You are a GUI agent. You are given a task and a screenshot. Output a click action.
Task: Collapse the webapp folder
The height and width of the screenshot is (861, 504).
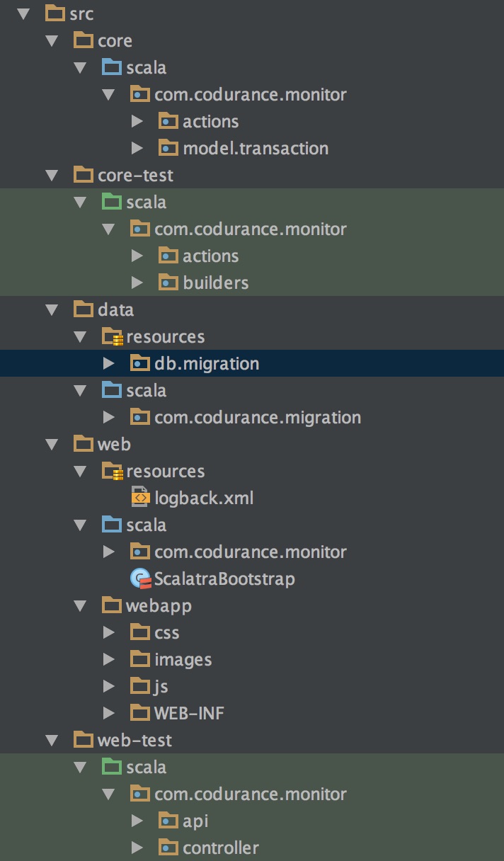pos(80,605)
